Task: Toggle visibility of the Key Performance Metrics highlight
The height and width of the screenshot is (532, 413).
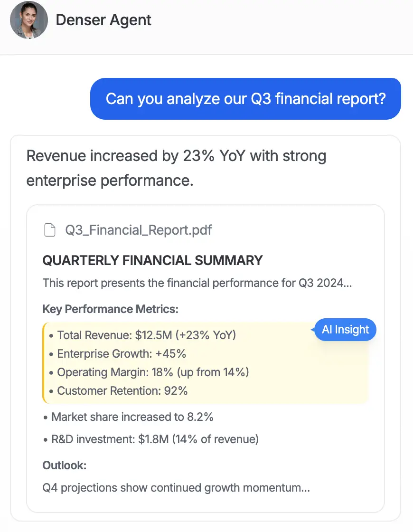Action: (345, 329)
